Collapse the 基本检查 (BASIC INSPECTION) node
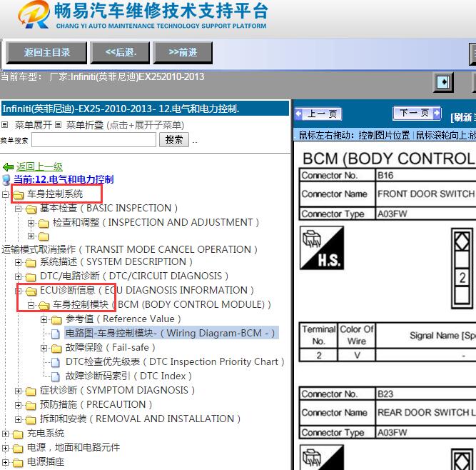 pyautogui.click(x=19, y=209)
